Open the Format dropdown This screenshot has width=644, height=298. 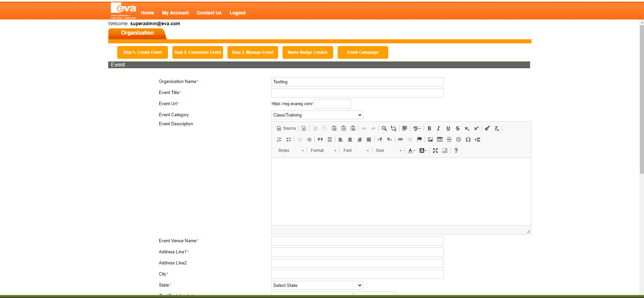323,151
